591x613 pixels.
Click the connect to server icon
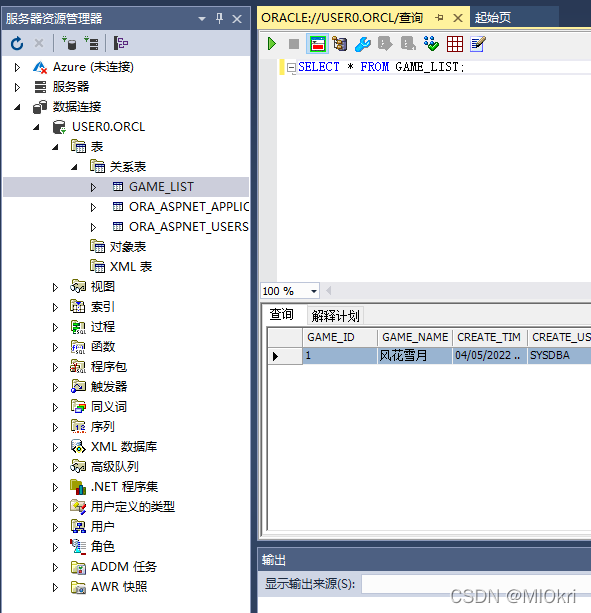click(x=92, y=43)
